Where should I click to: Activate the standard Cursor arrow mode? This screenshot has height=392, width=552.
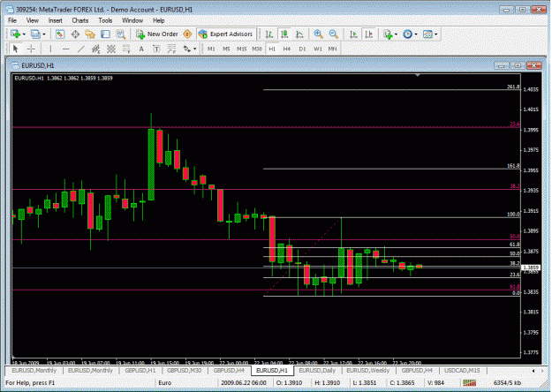(15, 49)
